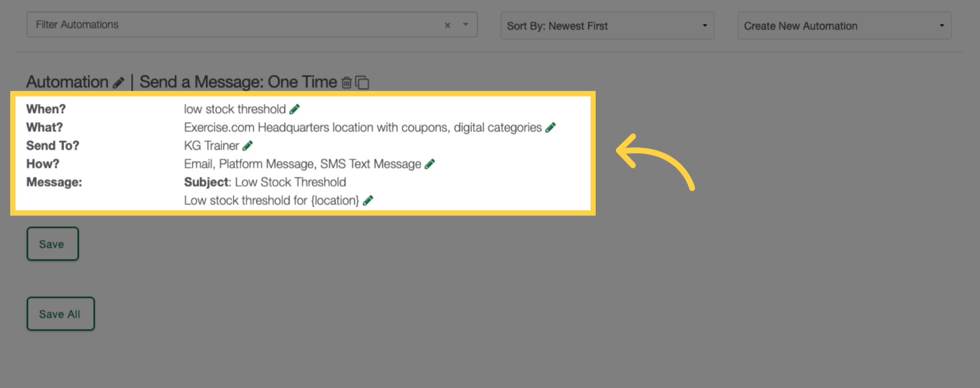
Task: Click the KG Trainer recipient text
Action: 211,146
